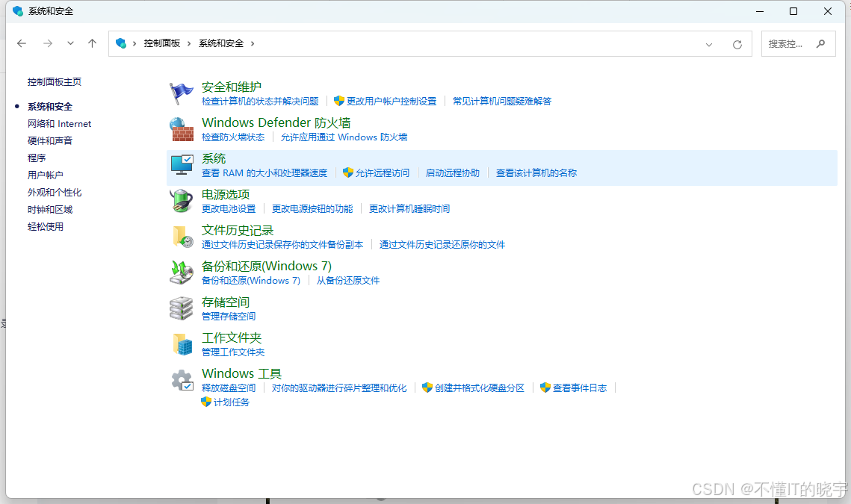Open 轻松使用 category in sidebar
This screenshot has width=851, height=504.
45,227
